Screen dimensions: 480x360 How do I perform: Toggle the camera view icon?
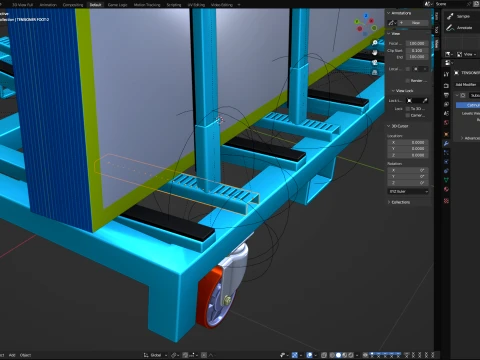click(x=375, y=62)
